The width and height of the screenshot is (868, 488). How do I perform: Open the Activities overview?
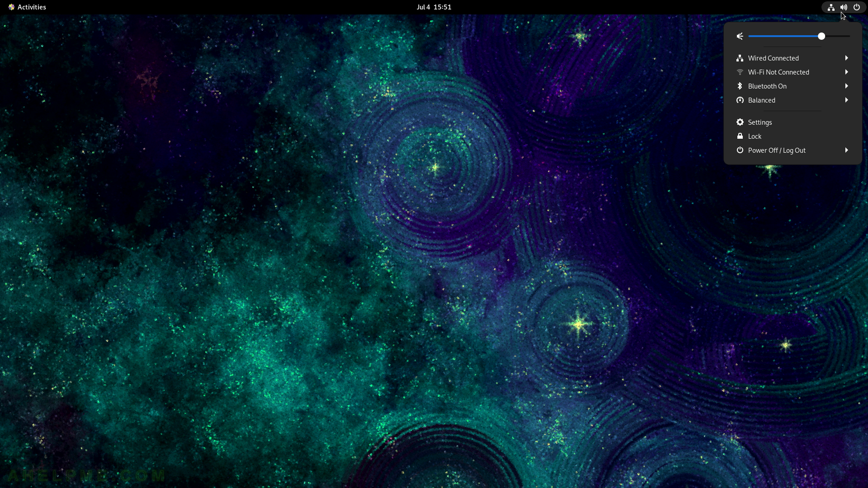tap(27, 7)
